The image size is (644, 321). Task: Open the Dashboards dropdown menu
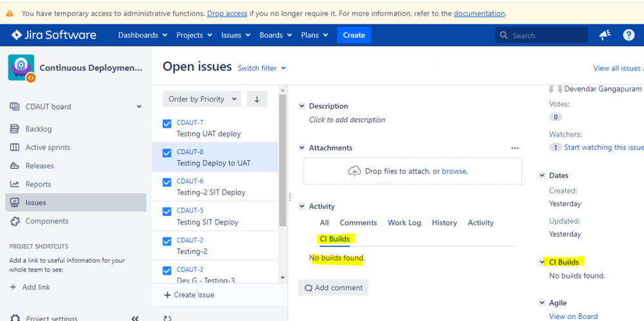[142, 35]
